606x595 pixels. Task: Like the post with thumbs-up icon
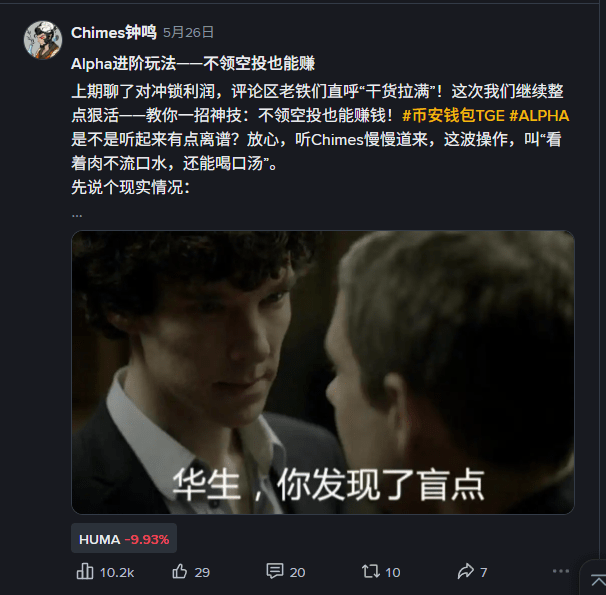point(180,571)
